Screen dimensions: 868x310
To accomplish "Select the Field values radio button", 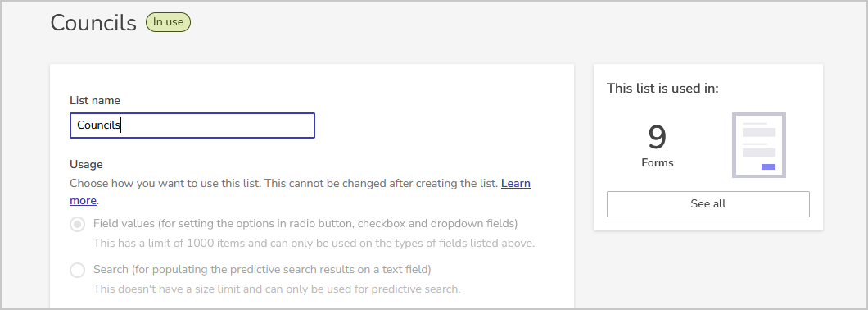I will [x=78, y=225].
